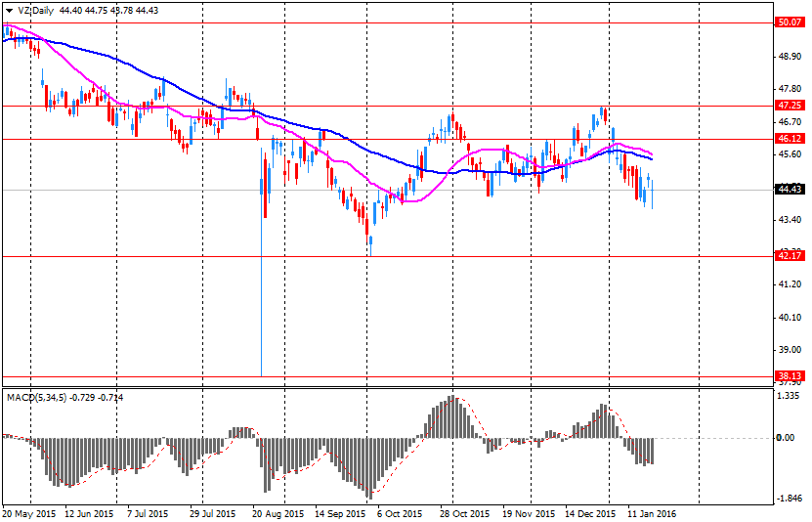Click the 11 Jan 2016 date label
Viewport: 812px width, 522px height.
pos(652,513)
